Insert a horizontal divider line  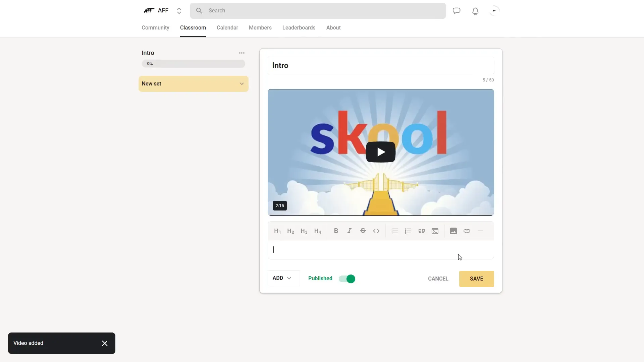(480, 231)
